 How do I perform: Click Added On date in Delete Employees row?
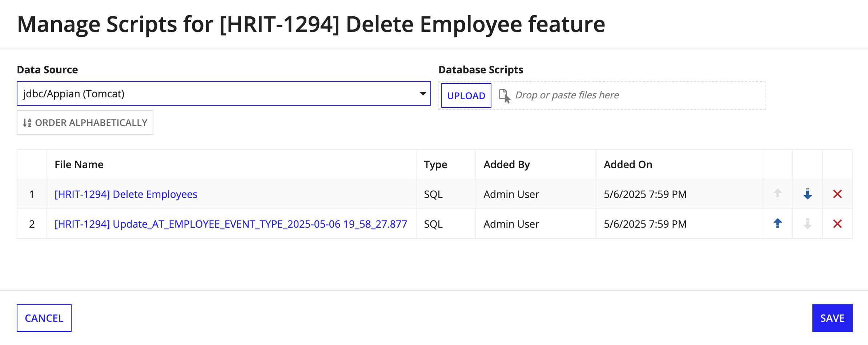pos(645,194)
